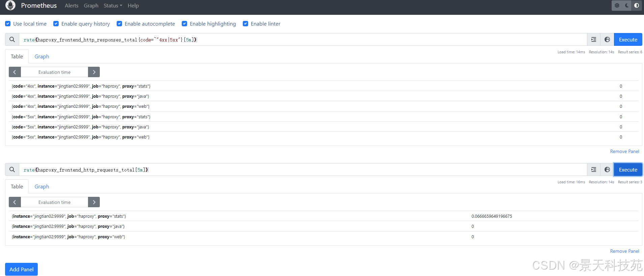
Task: Select Table tab in first panel
Action: (17, 56)
